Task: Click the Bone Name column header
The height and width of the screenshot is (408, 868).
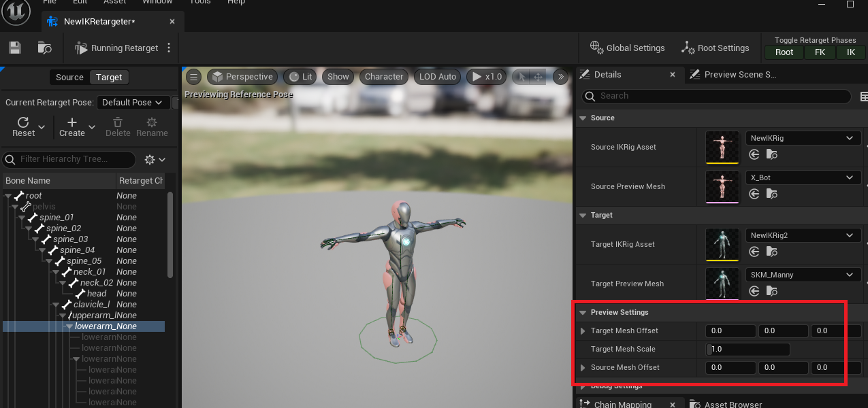Action: tap(59, 180)
